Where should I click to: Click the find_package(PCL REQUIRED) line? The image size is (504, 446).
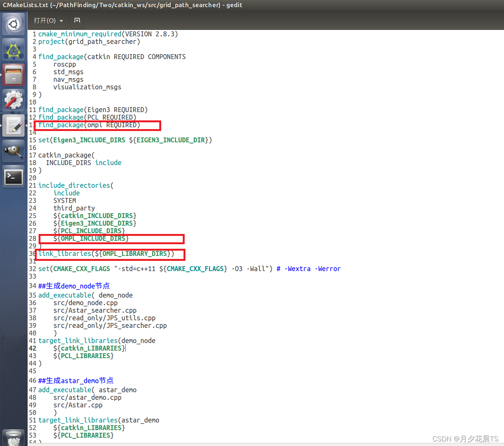pos(87,117)
